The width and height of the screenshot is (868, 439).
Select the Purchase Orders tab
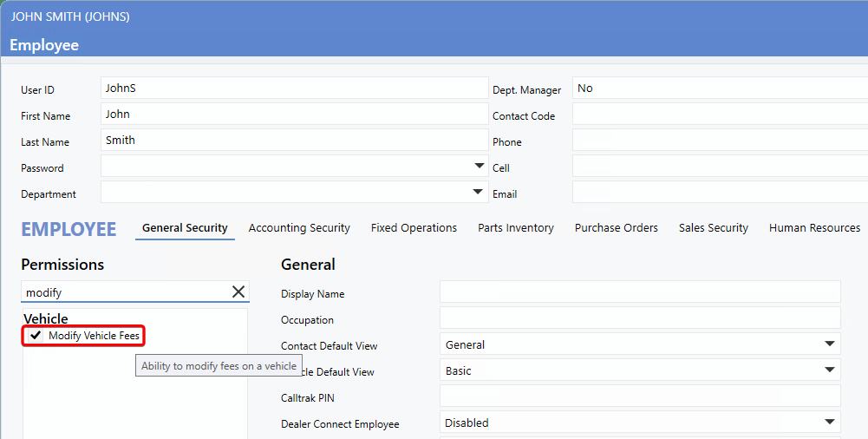coord(616,228)
